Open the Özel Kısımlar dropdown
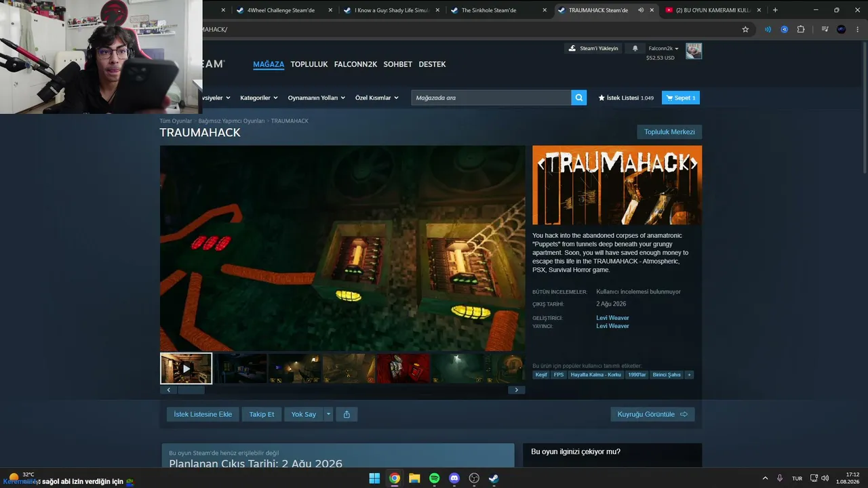The width and height of the screenshot is (868, 488). (377, 98)
